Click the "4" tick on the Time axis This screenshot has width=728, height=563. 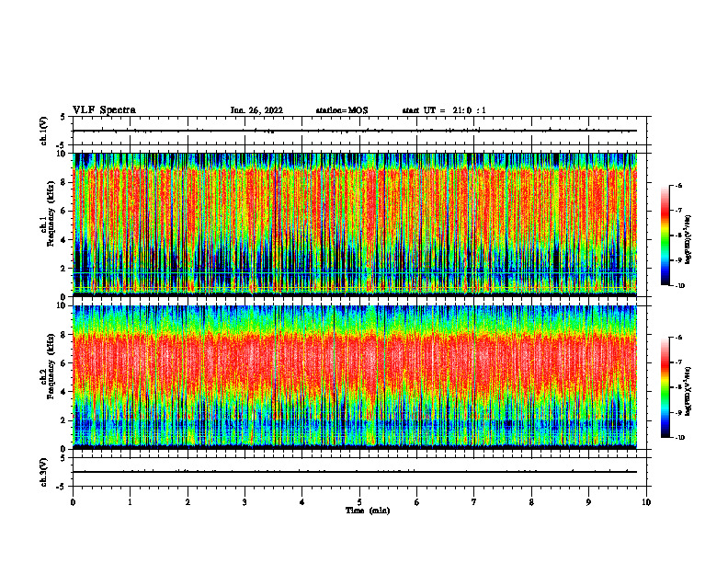pos(302,502)
